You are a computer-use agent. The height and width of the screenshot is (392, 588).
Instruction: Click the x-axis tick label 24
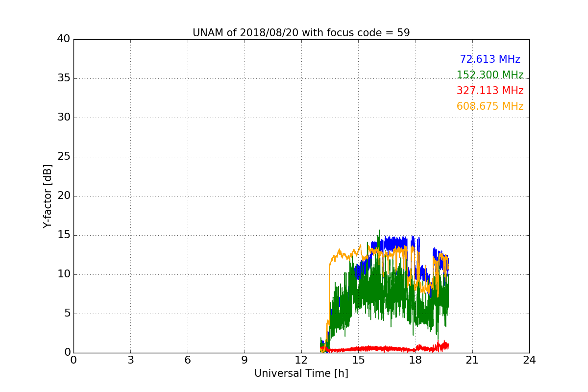(x=529, y=360)
